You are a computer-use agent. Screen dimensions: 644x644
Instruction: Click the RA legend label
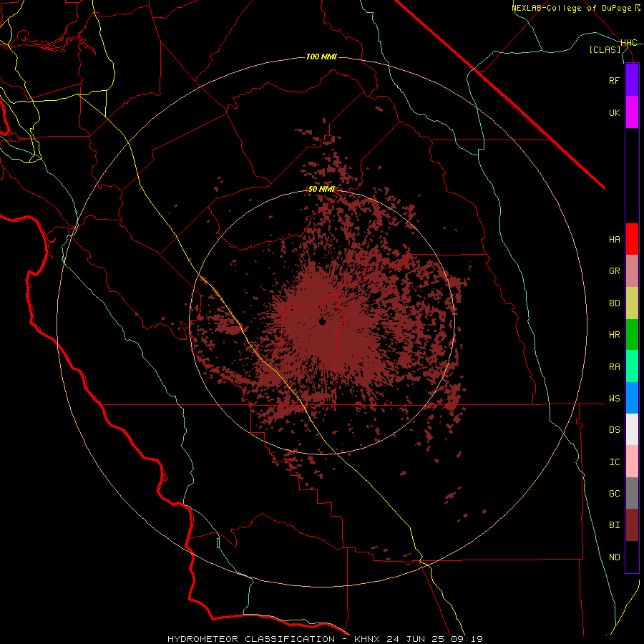(614, 367)
